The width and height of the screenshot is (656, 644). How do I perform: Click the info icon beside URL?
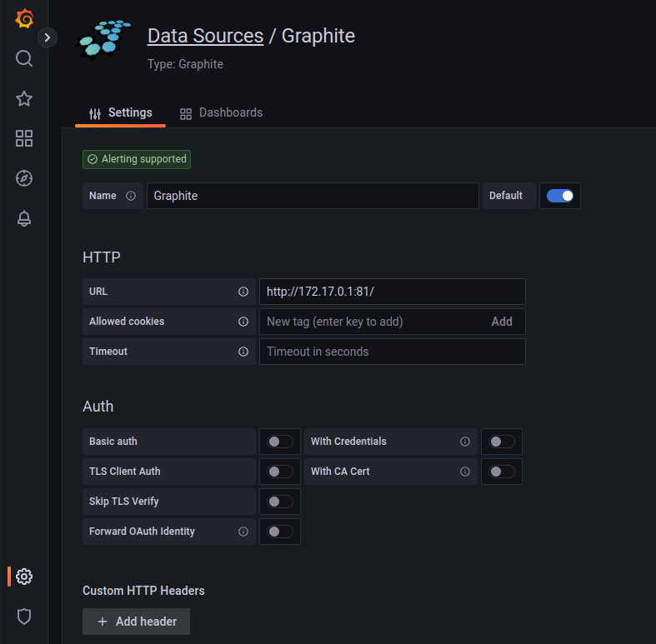243,292
